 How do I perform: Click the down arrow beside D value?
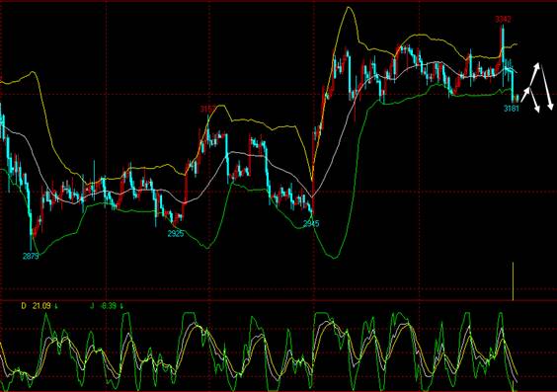click(56, 306)
